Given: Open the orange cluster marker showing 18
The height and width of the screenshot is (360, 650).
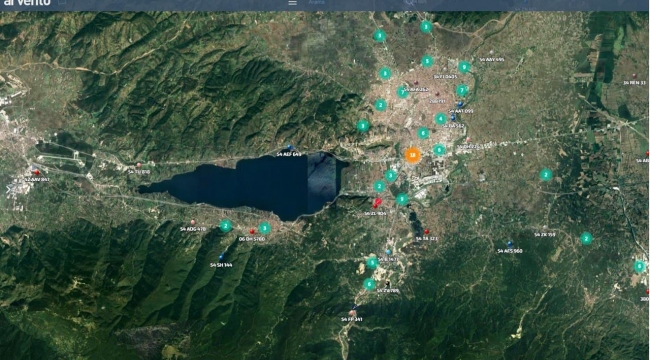Looking at the screenshot, I should (412, 155).
